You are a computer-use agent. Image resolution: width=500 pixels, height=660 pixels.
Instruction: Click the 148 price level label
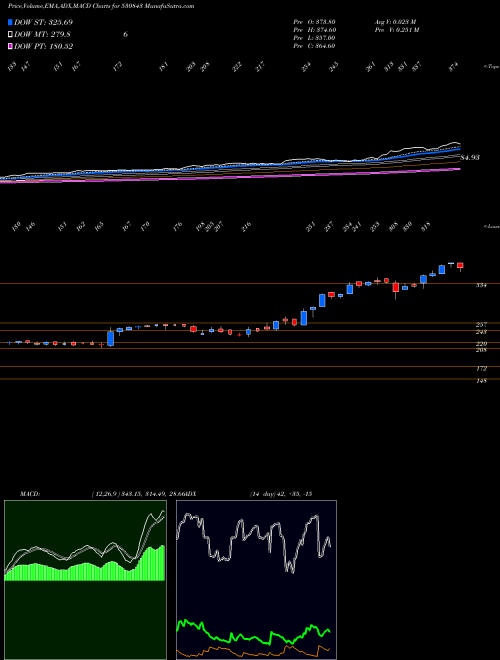pyautogui.click(x=481, y=381)
